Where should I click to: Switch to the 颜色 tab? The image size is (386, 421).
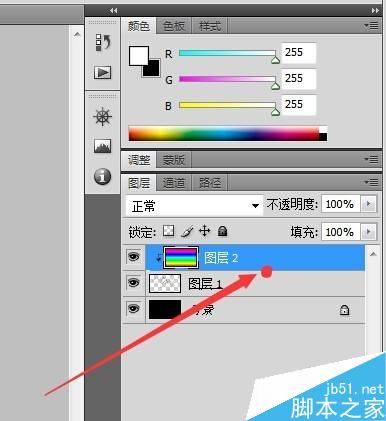coord(139,26)
